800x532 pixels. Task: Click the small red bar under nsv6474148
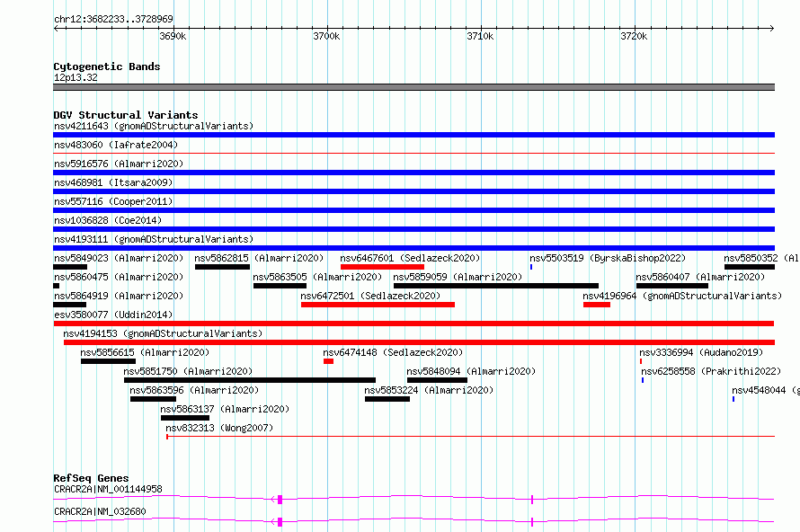click(x=329, y=361)
